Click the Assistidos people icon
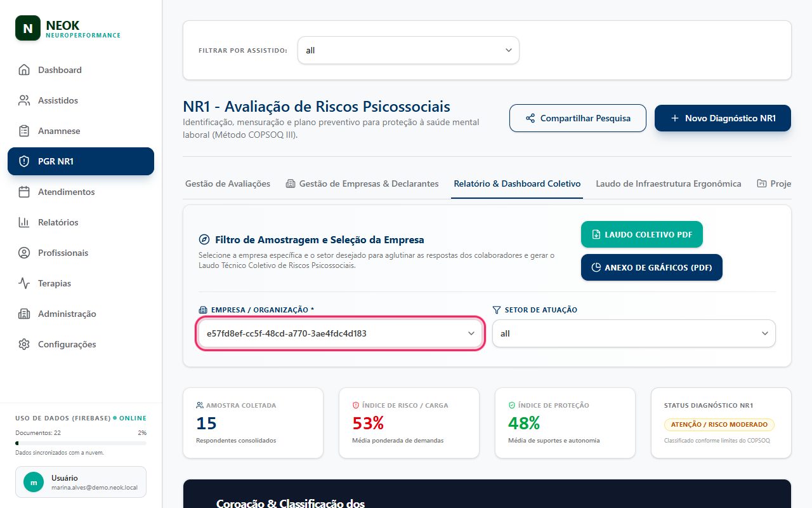Image resolution: width=812 pixels, height=508 pixels. (x=24, y=100)
